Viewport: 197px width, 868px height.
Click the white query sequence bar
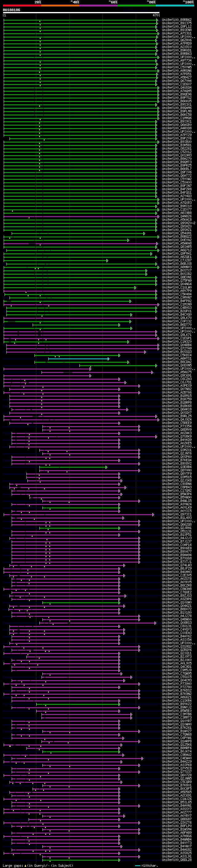coord(81,13)
